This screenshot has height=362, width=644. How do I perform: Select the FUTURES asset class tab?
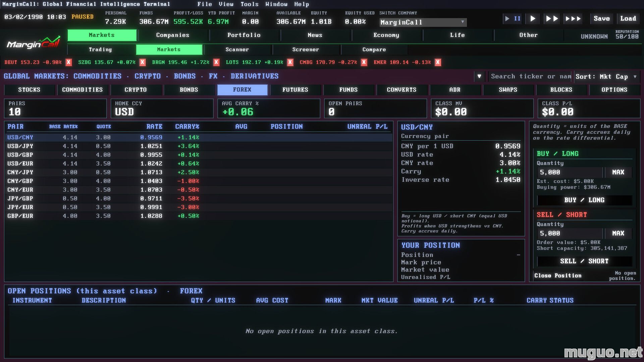pos(295,90)
